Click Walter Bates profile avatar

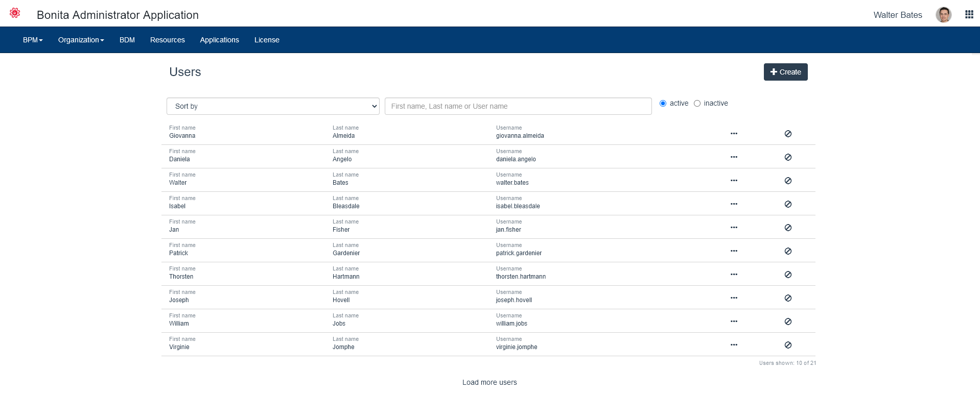pos(943,15)
